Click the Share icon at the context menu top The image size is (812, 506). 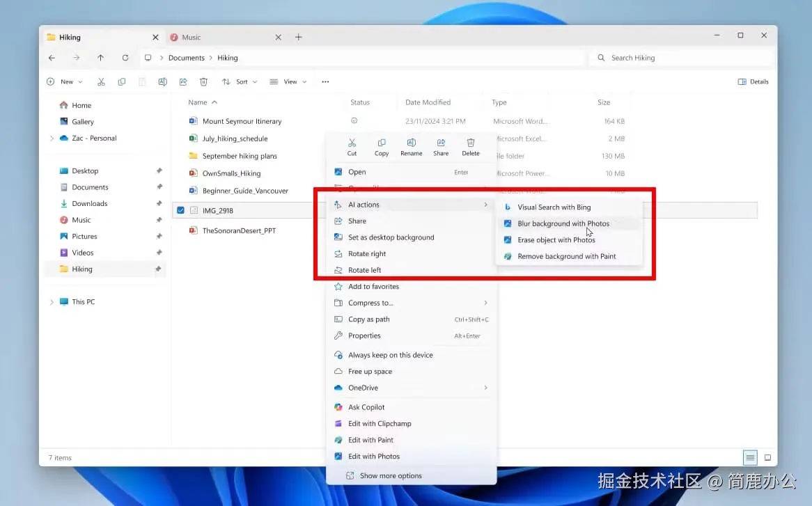coord(441,143)
